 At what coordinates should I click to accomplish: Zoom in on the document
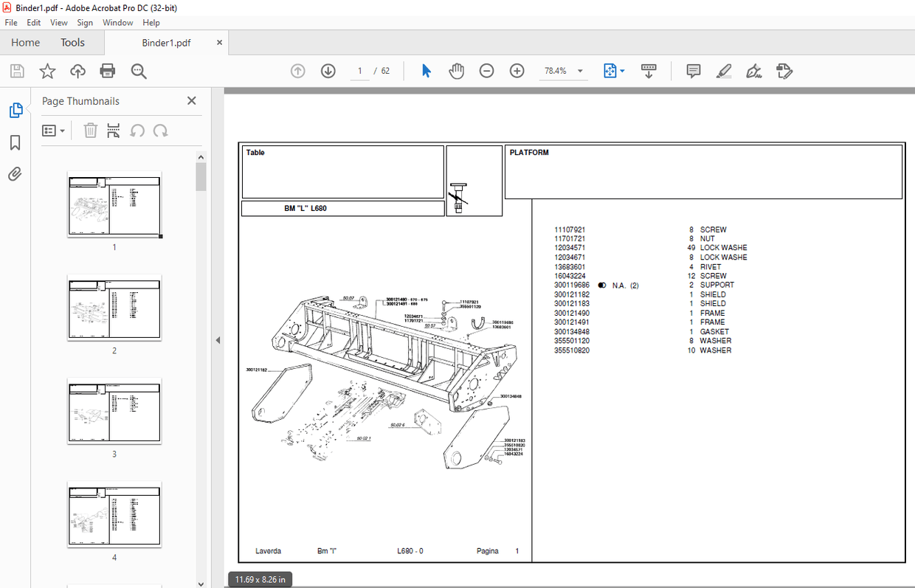click(x=517, y=70)
